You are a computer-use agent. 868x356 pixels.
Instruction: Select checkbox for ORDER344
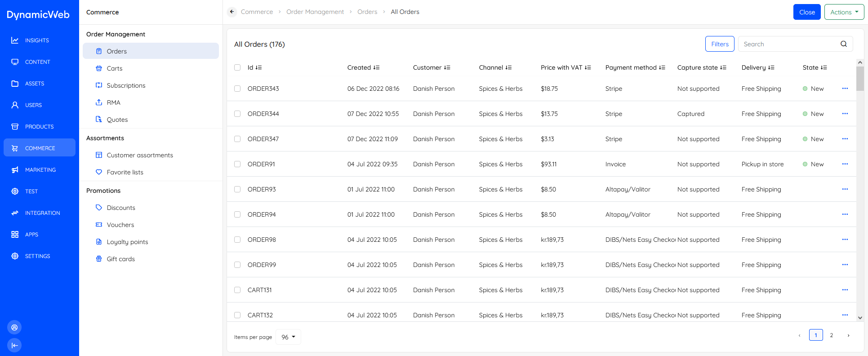click(237, 114)
